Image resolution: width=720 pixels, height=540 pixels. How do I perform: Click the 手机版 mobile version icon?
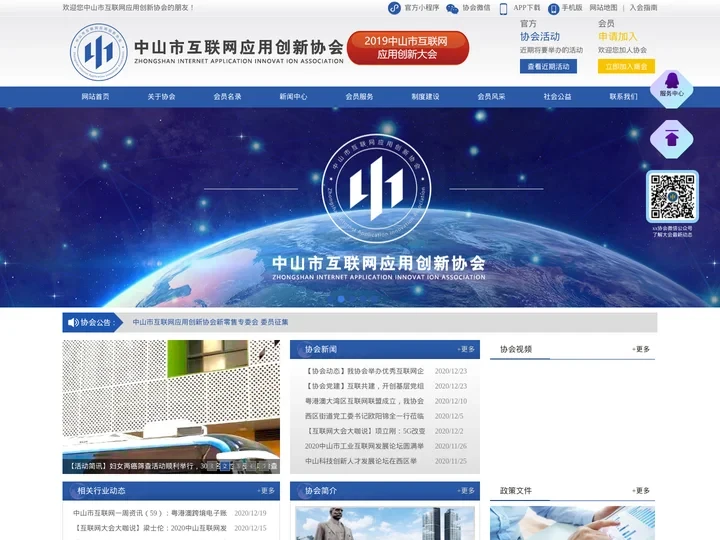(x=553, y=9)
